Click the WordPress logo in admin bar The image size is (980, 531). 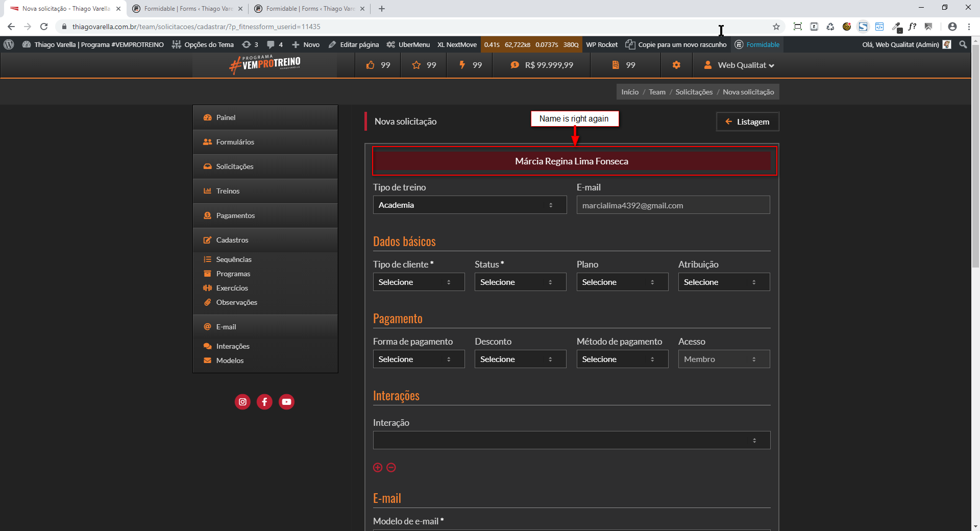[9, 44]
